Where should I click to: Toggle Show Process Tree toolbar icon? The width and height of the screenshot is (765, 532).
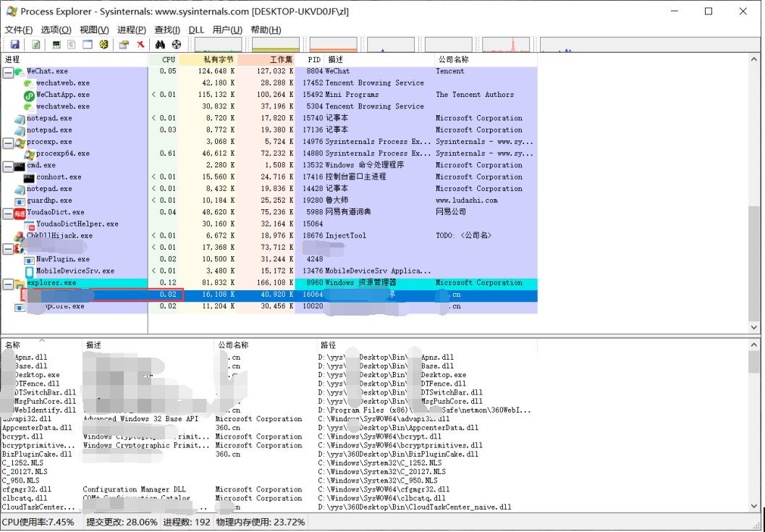point(72,44)
